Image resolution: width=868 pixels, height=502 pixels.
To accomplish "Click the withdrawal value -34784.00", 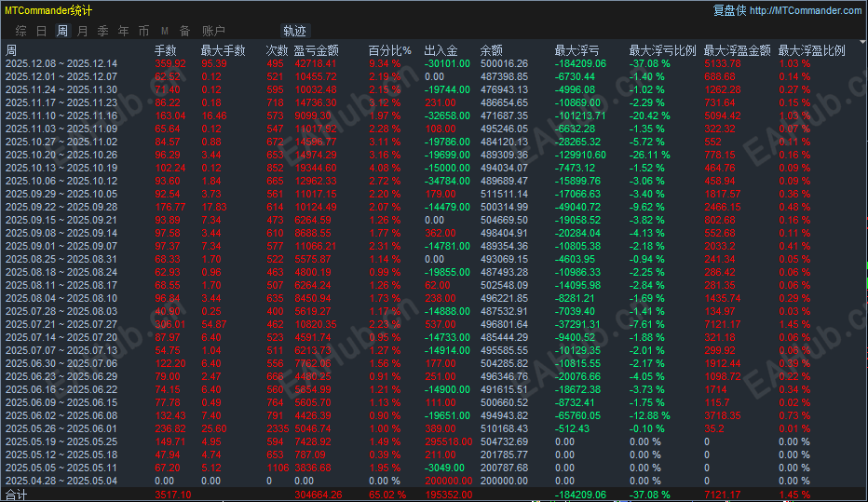I will [x=447, y=181].
